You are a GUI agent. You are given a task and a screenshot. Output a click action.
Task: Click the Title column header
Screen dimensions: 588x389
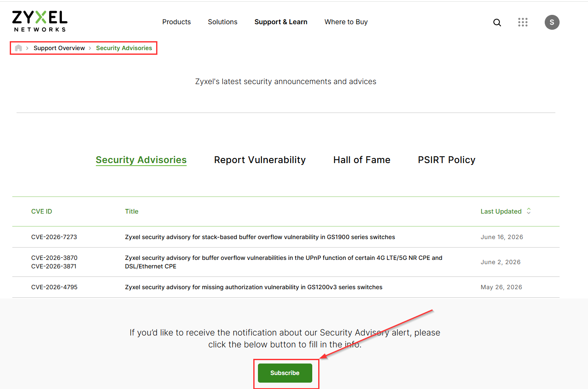pos(132,211)
